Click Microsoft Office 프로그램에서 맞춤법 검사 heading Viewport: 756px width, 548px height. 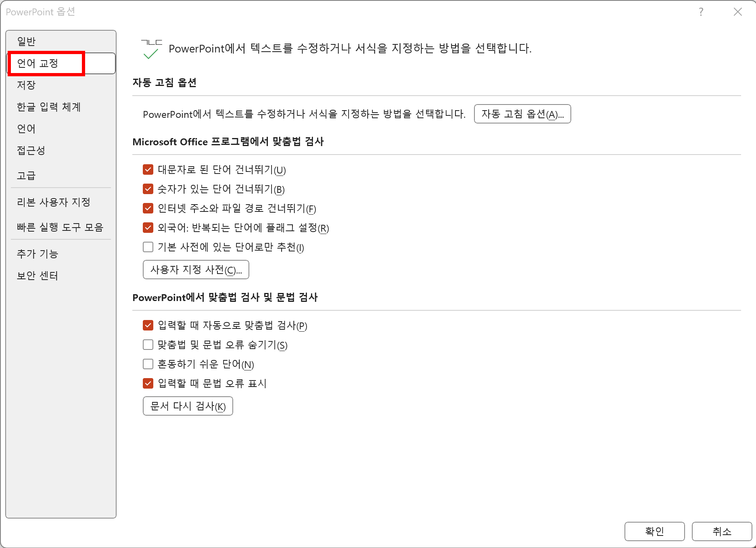(x=228, y=142)
